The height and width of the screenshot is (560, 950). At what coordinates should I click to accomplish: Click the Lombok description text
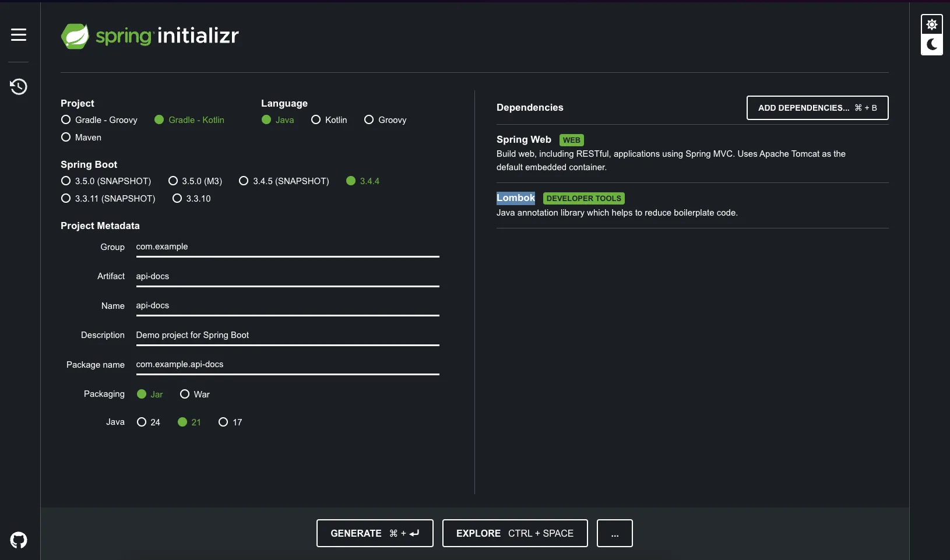pyautogui.click(x=617, y=213)
